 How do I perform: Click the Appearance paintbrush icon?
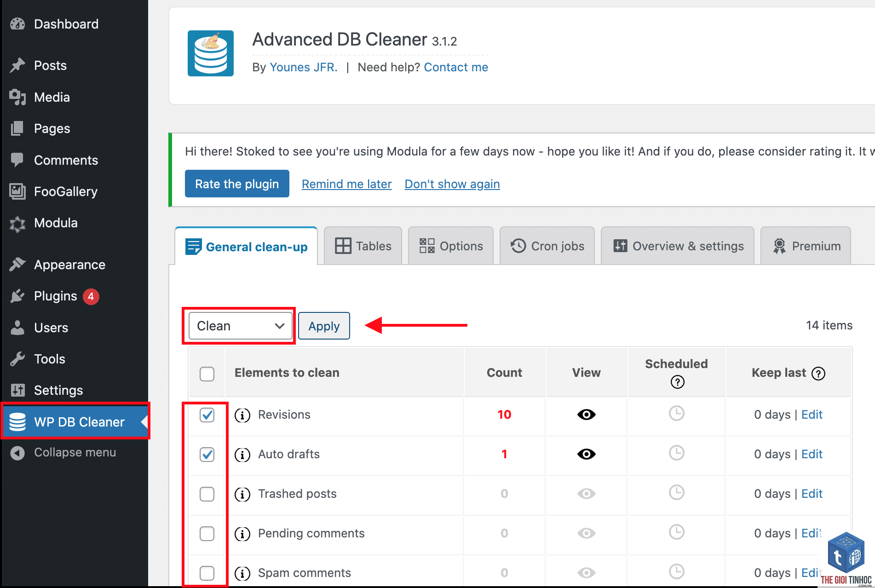(x=17, y=265)
